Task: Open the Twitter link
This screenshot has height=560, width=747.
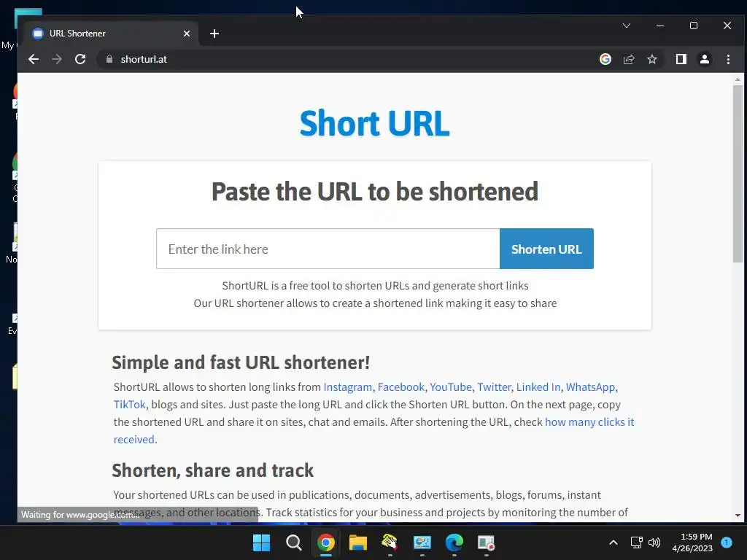Action: pos(494,387)
